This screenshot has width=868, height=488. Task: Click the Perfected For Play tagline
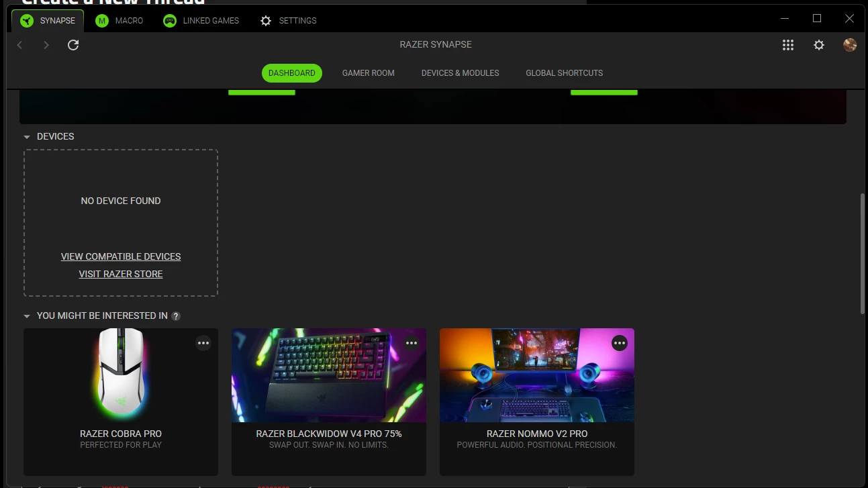[121, 445]
